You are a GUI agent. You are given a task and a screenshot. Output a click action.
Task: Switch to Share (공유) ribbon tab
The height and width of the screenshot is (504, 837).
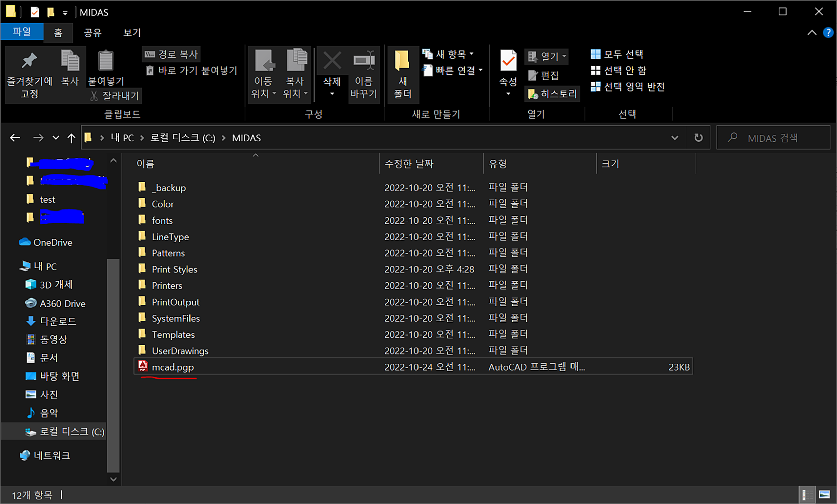coord(93,32)
